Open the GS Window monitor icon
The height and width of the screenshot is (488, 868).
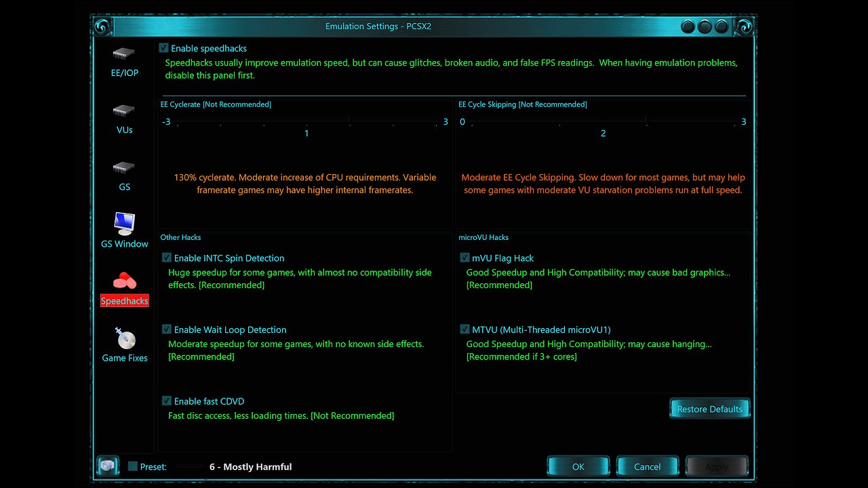[x=124, y=224]
